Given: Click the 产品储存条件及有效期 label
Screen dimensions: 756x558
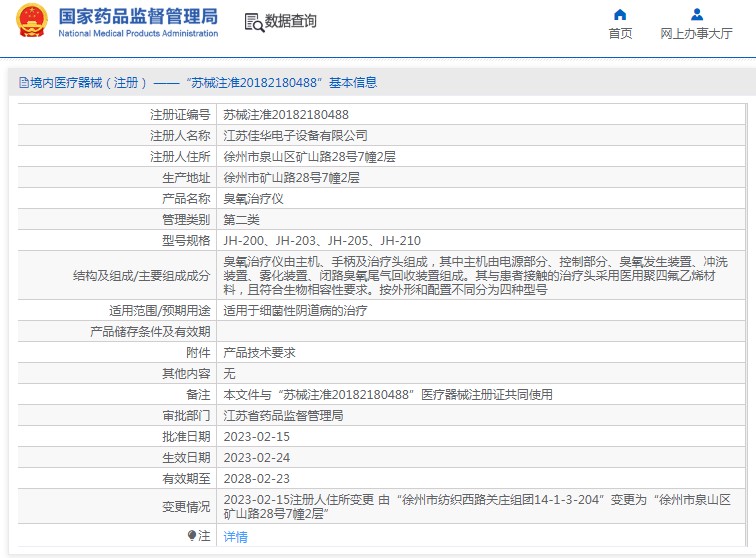Looking at the screenshot, I should pos(150,331).
